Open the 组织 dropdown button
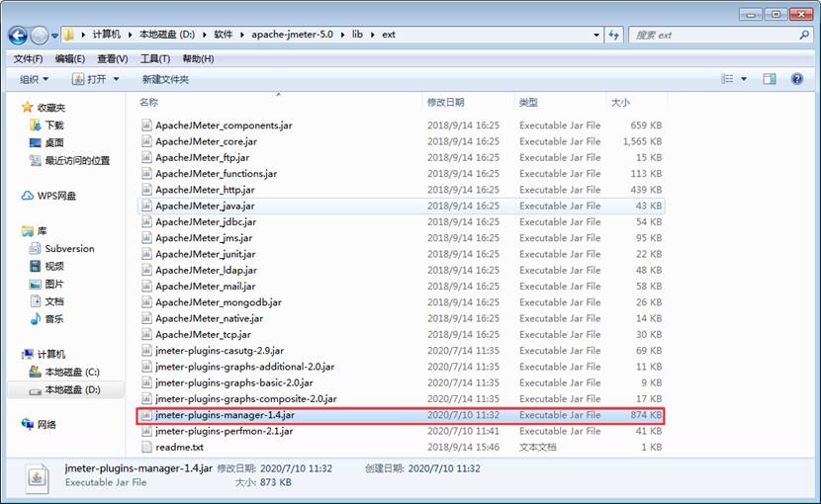The height and width of the screenshot is (504, 821). click(34, 79)
